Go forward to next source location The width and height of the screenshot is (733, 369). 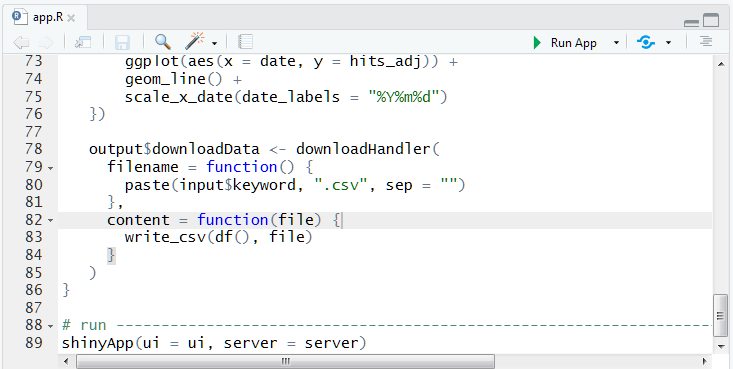point(45,43)
